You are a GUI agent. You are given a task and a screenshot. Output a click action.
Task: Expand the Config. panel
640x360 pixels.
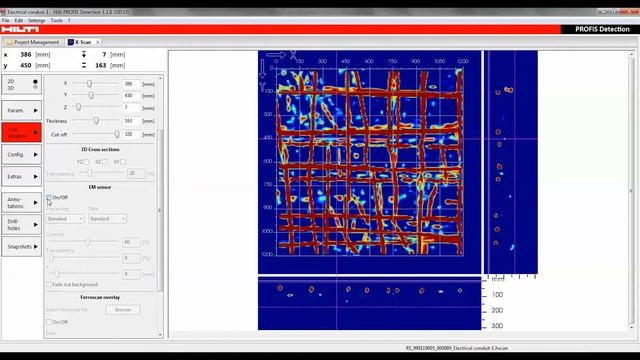click(x=22, y=155)
